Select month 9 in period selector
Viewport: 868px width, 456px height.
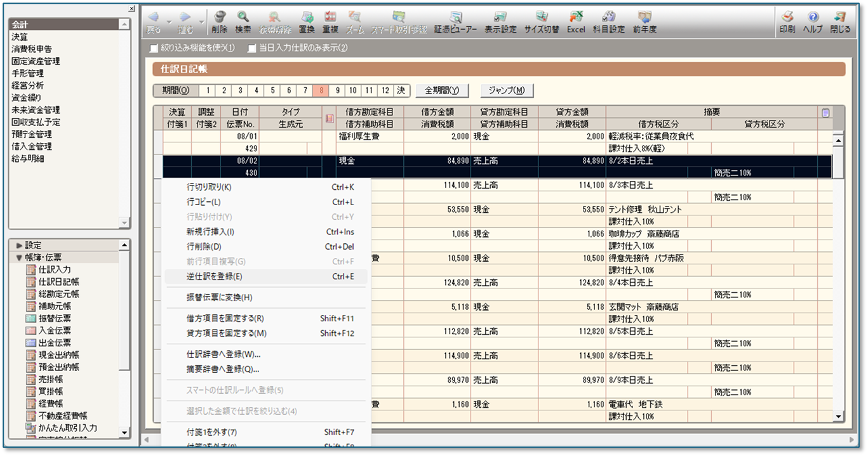coord(338,91)
